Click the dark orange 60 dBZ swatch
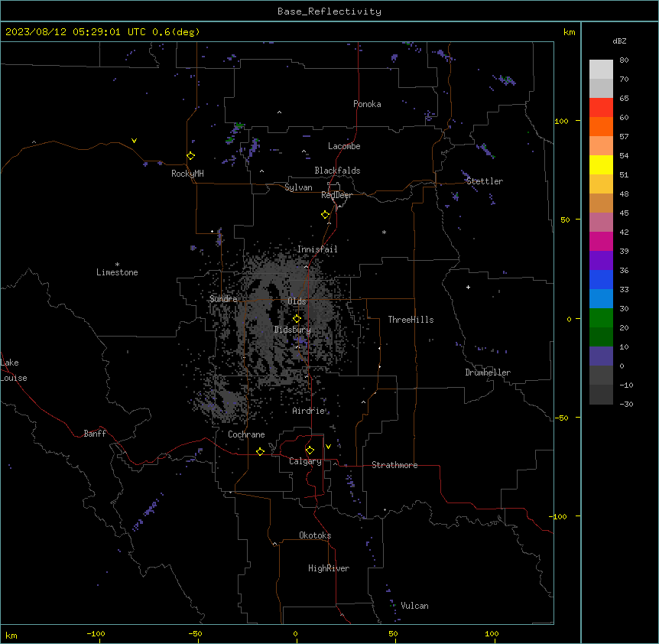 (601, 126)
